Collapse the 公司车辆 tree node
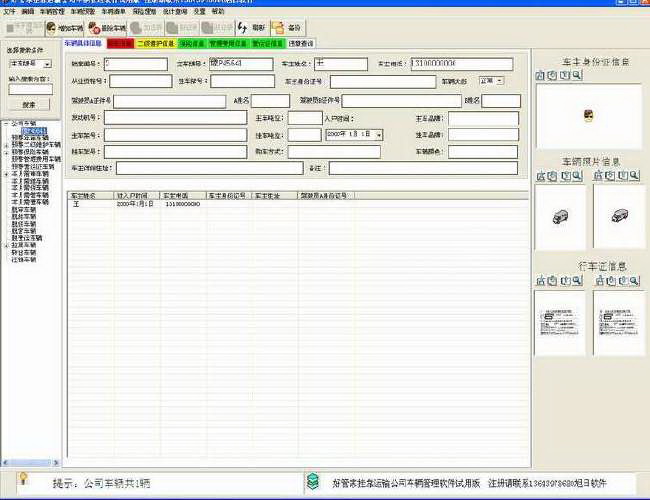This screenshot has width=650, height=500. point(6,123)
